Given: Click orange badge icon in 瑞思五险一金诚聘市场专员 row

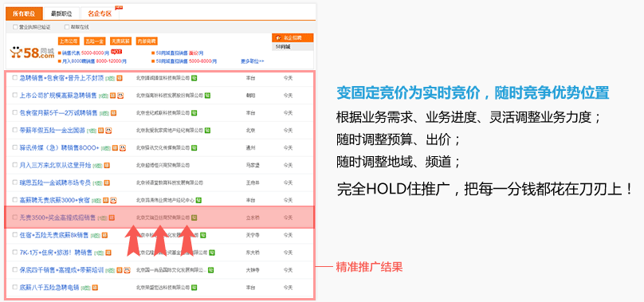Looking at the screenshot, I should (107, 182).
